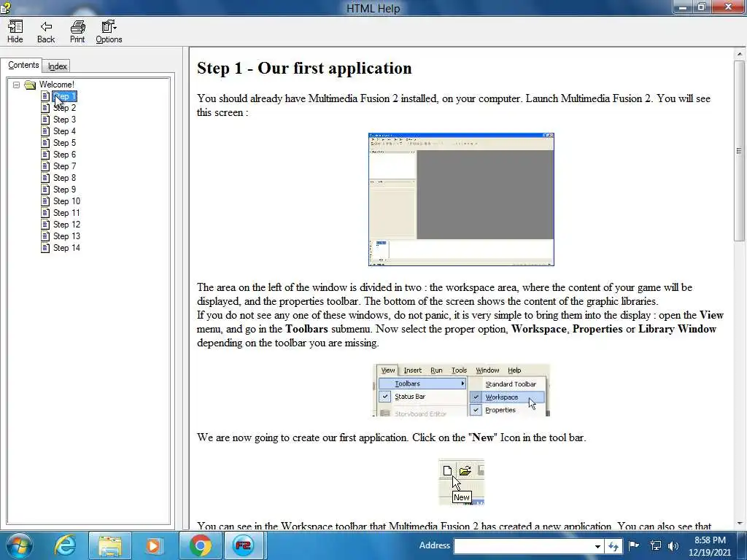The width and height of the screenshot is (747, 560).
Task: Click the Print toolbar icon
Action: [77, 32]
